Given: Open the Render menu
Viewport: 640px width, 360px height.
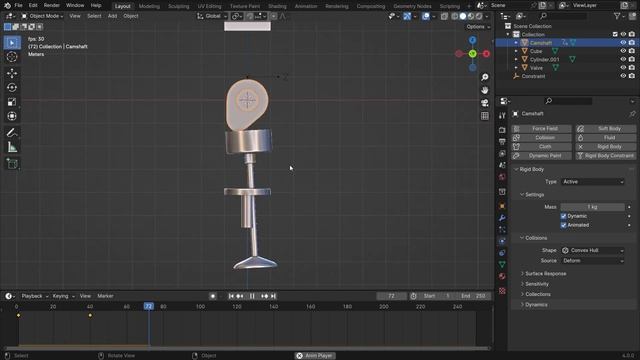Looking at the screenshot, I should (51, 5).
